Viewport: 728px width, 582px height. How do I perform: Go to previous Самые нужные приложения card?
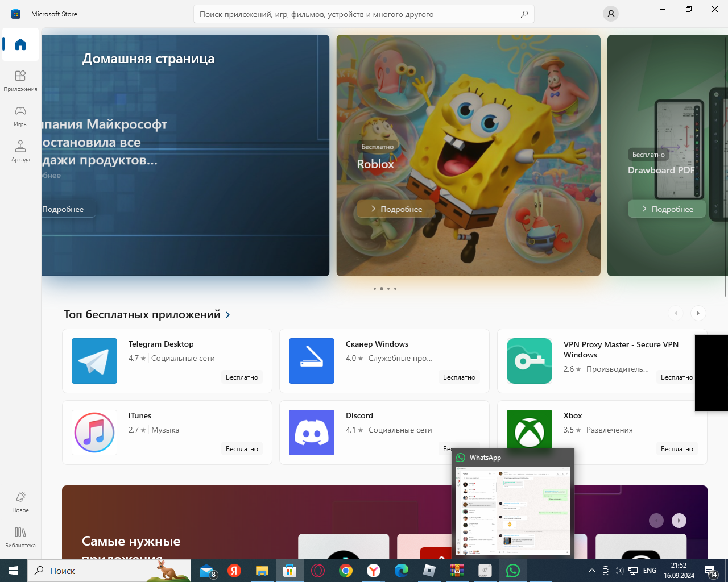[x=656, y=521]
